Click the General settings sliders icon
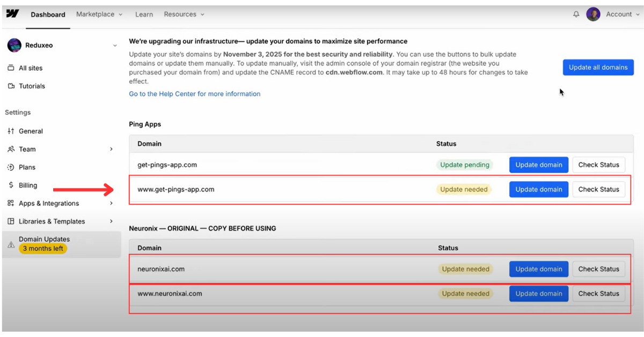The height and width of the screenshot is (337, 644). (x=11, y=131)
